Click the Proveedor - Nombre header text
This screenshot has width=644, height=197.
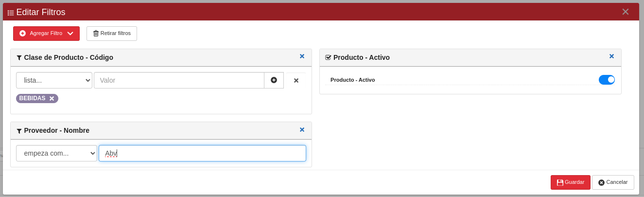tap(57, 130)
